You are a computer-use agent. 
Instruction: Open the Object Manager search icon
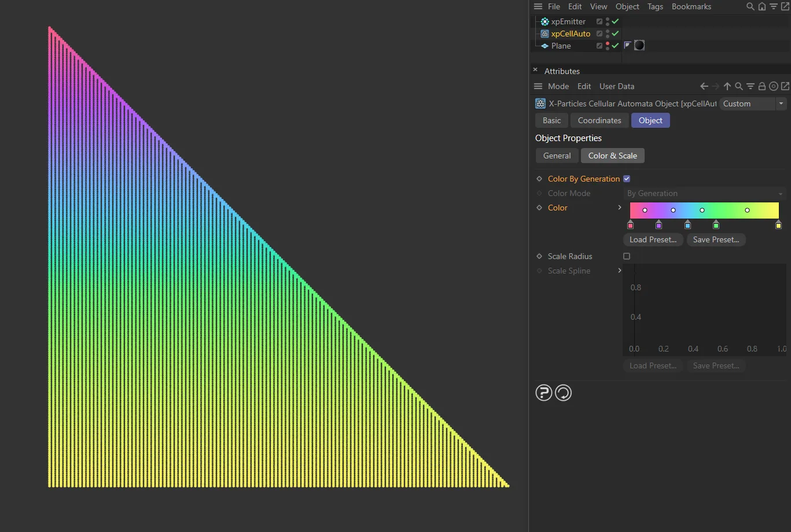[750, 6]
